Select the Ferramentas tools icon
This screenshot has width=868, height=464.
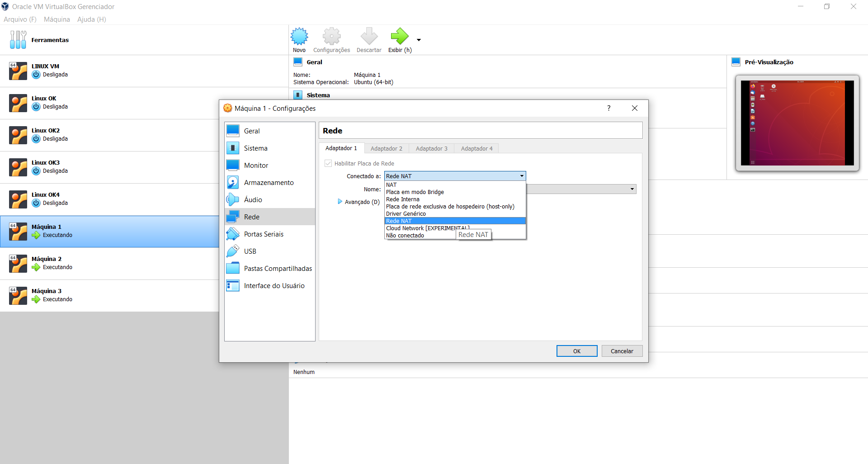(18, 40)
